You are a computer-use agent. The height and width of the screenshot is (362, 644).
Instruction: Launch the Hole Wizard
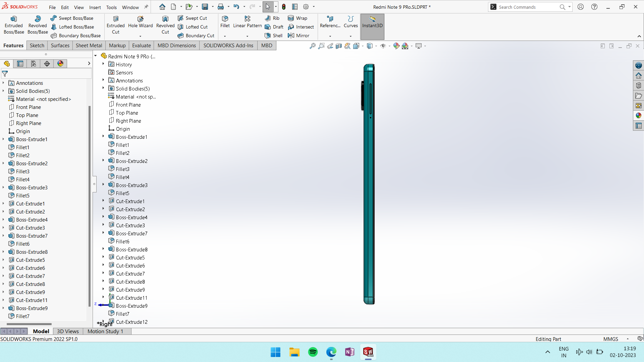pyautogui.click(x=141, y=22)
